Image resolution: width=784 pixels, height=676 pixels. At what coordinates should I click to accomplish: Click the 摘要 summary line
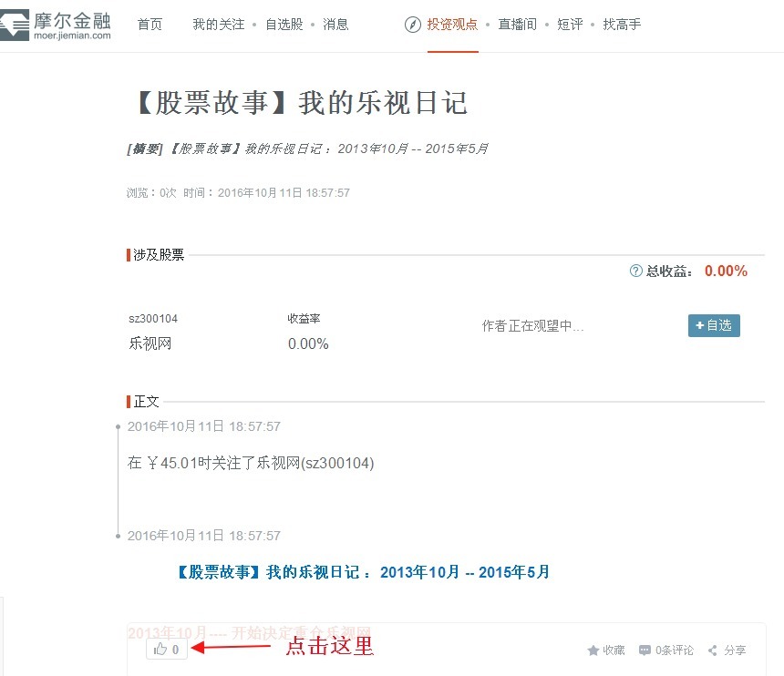tap(307, 149)
